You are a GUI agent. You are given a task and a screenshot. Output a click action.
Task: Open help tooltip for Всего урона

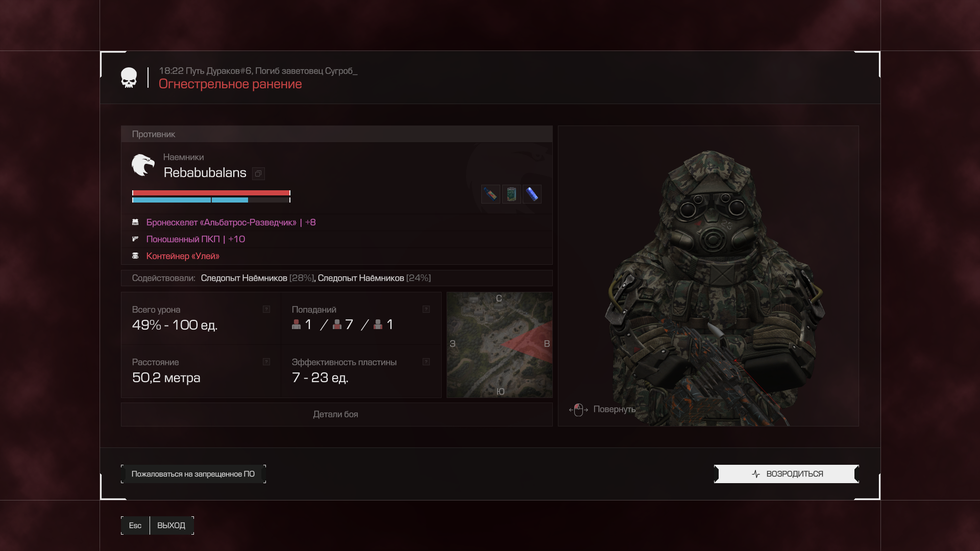coord(266,309)
